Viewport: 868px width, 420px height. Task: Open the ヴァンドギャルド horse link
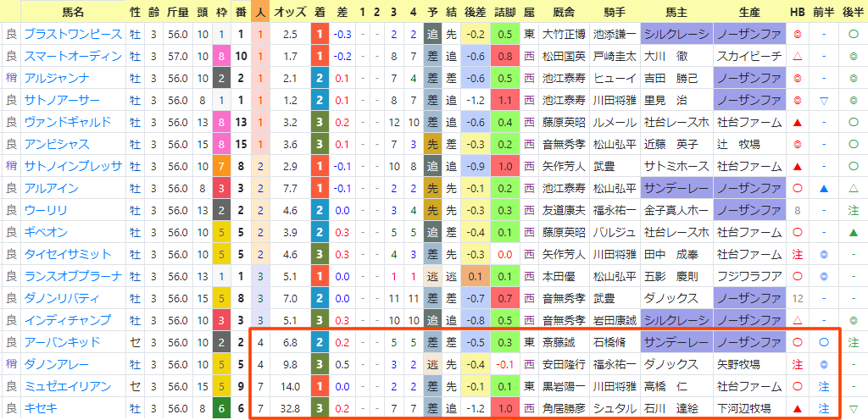pyautogui.click(x=68, y=122)
